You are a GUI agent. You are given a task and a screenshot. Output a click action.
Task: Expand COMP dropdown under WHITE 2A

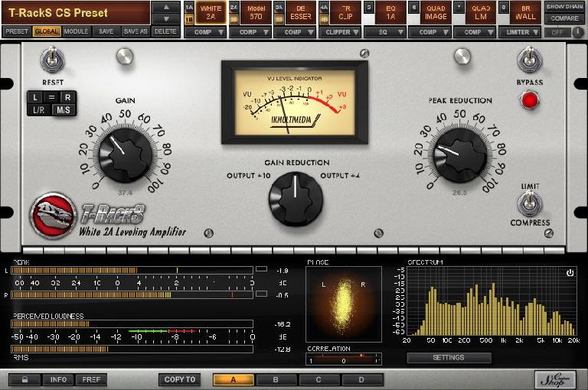click(x=205, y=32)
